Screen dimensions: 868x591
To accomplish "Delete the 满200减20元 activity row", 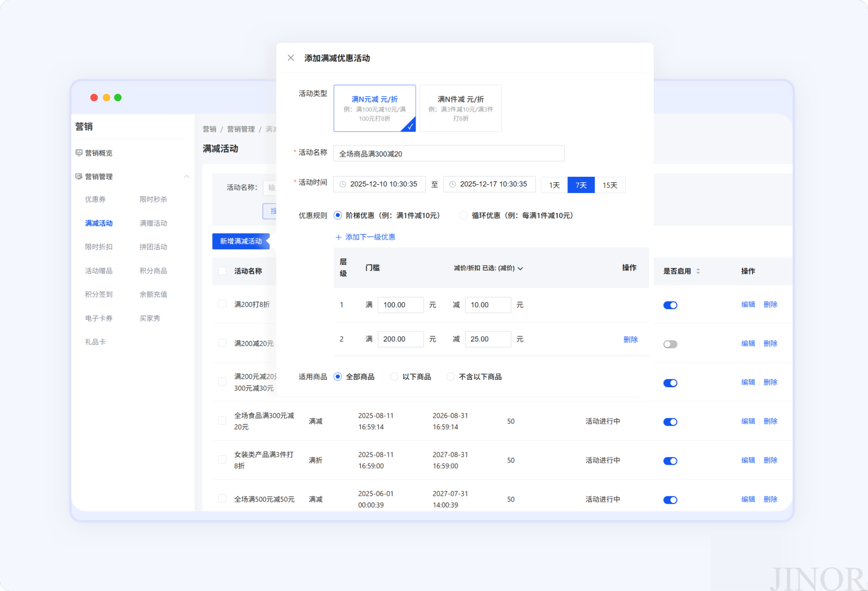I will pyautogui.click(x=770, y=344).
